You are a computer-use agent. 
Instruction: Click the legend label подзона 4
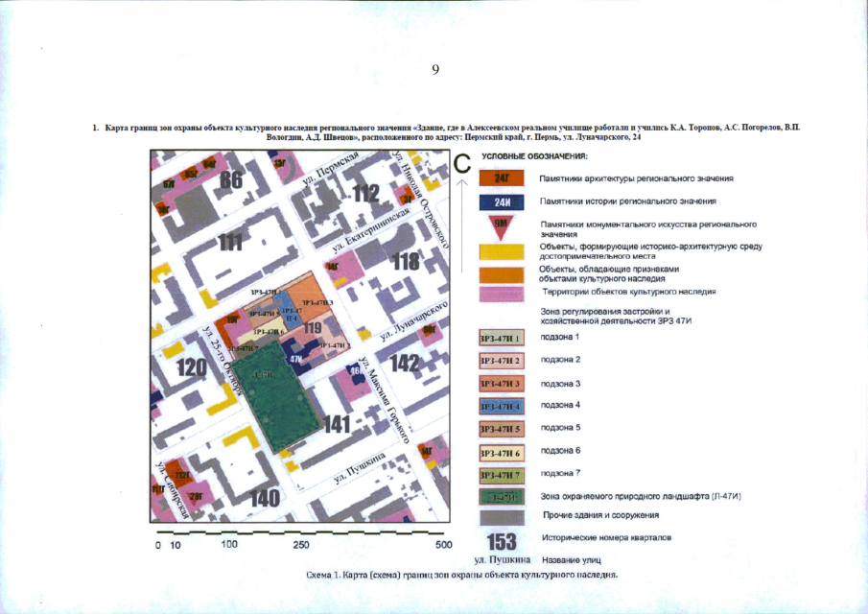tap(560, 405)
